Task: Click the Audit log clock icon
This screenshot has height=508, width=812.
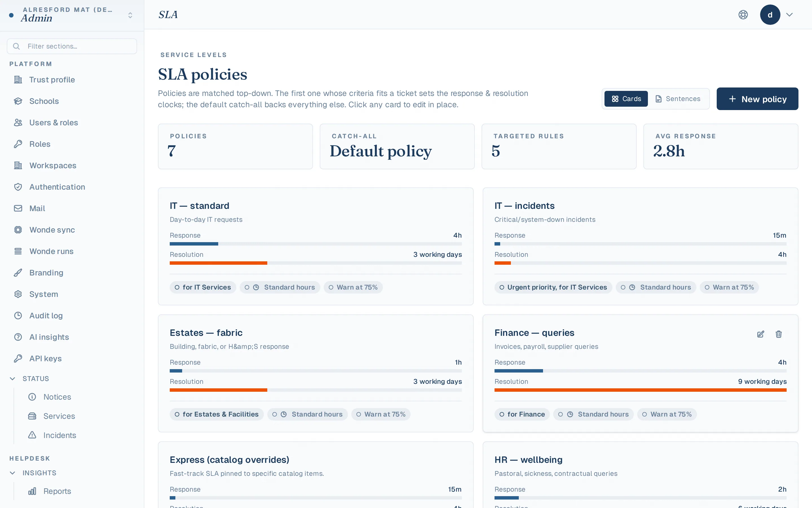Action: tap(18, 316)
